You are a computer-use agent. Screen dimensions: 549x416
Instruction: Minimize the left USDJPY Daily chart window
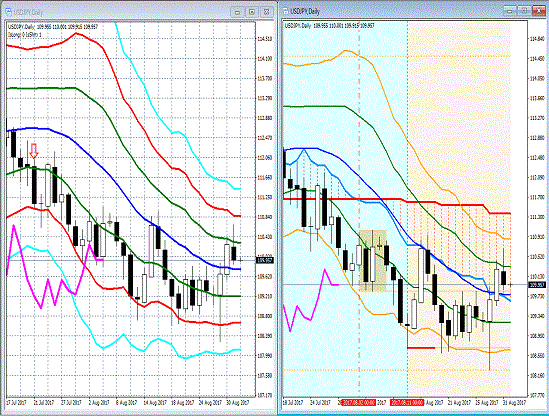(x=237, y=12)
